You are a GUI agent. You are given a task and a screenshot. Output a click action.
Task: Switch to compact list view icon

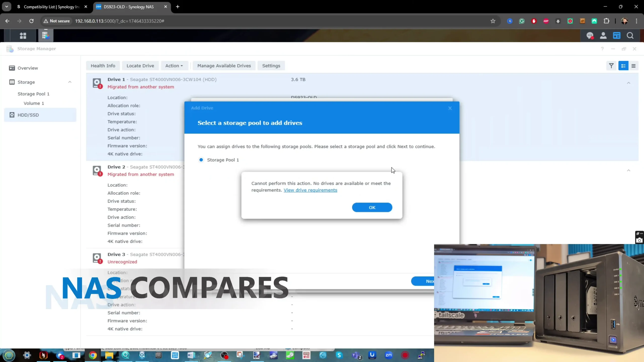pos(633,66)
